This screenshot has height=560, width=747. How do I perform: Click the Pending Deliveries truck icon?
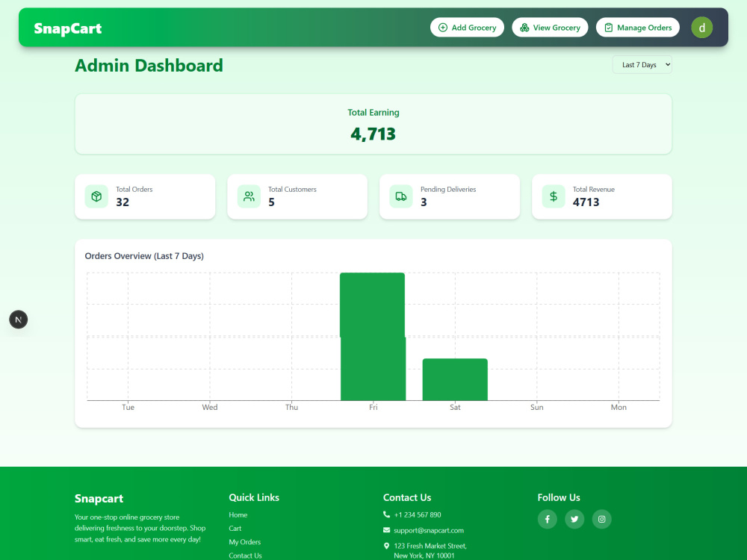[x=401, y=196]
